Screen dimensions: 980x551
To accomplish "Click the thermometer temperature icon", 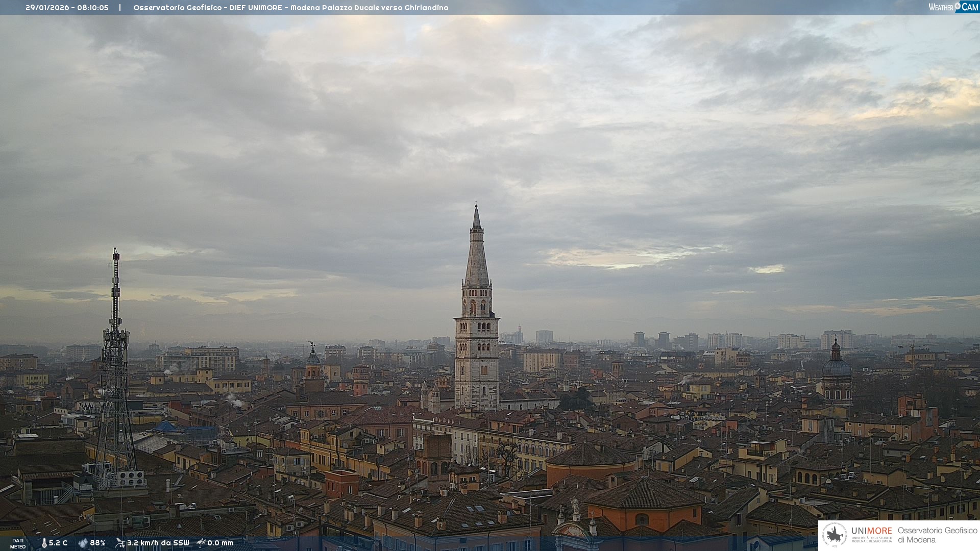I will pos(44,543).
